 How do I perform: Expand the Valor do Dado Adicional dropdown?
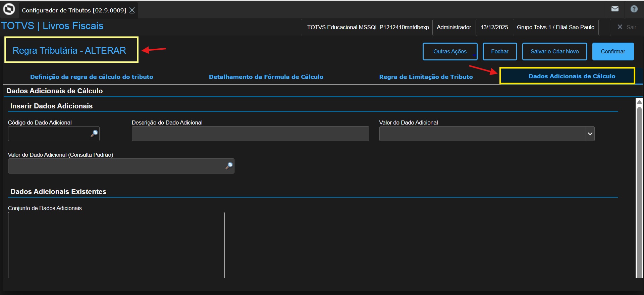(590, 134)
